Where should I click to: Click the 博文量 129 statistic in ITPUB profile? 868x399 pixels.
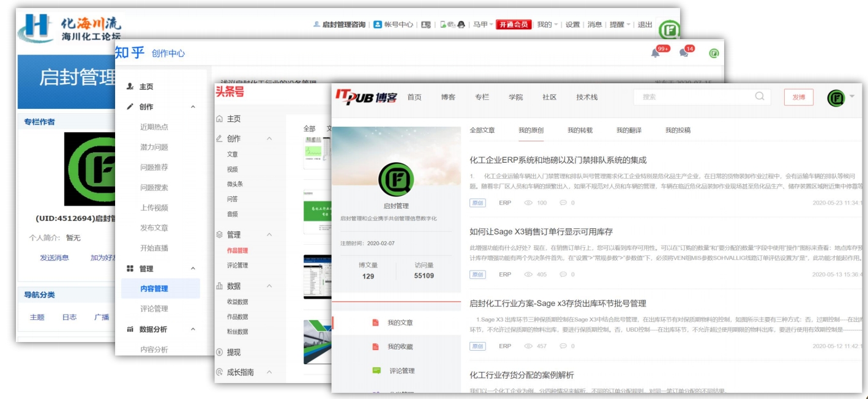pos(369,270)
